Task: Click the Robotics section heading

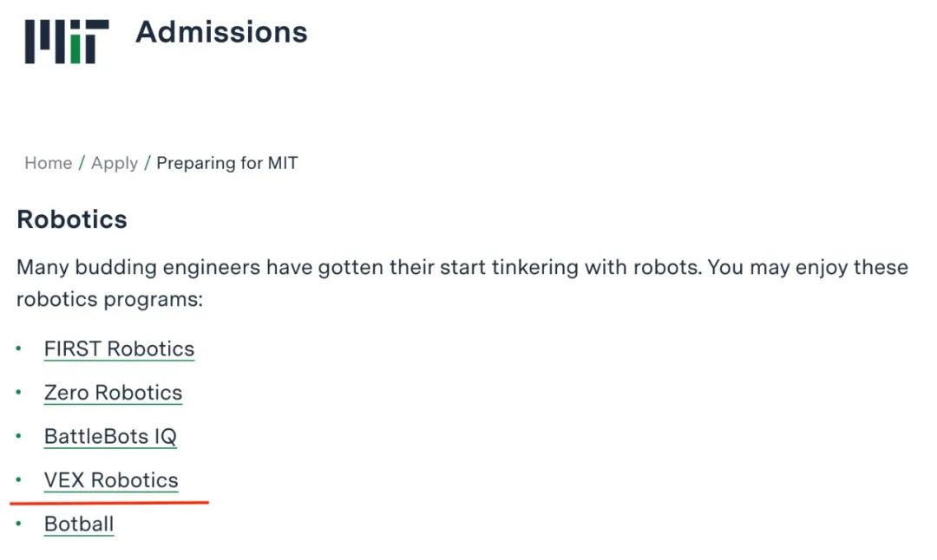Action: click(x=72, y=219)
